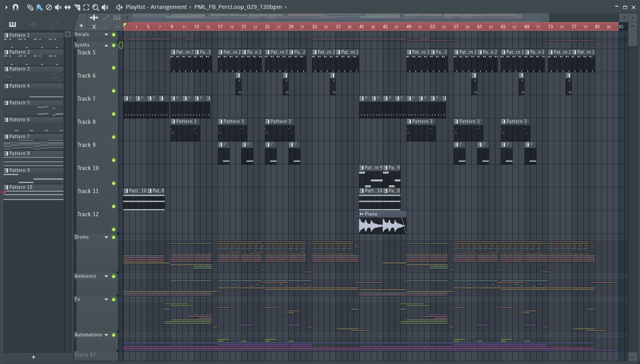The height and width of the screenshot is (364, 640).
Task: Click the dimmed double-arrow stretch icon
Action: tap(117, 26)
